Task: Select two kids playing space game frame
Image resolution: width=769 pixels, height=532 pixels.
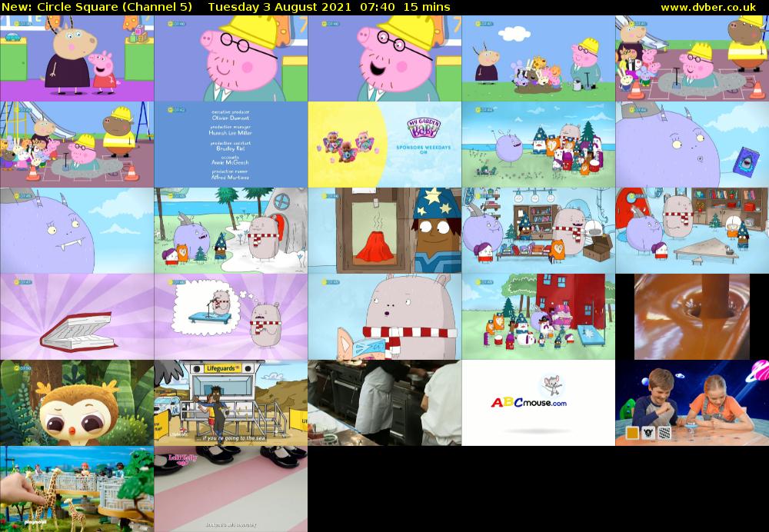Action: [x=693, y=403]
